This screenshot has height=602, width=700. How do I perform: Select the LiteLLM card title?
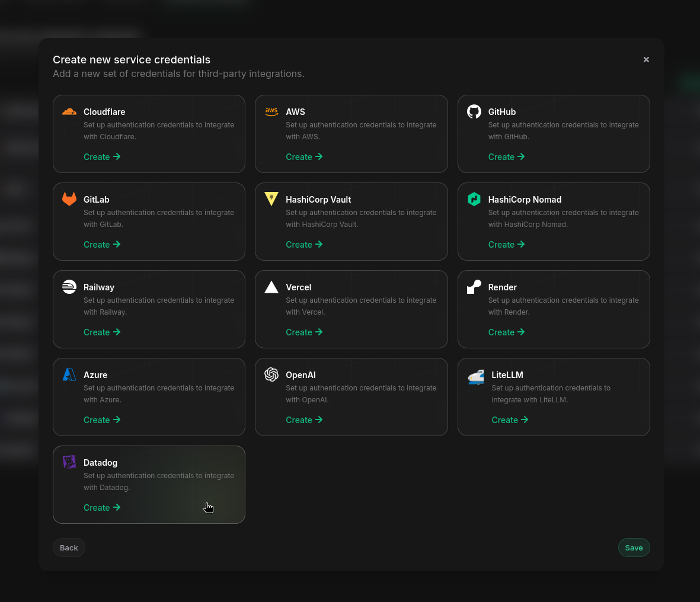click(507, 375)
